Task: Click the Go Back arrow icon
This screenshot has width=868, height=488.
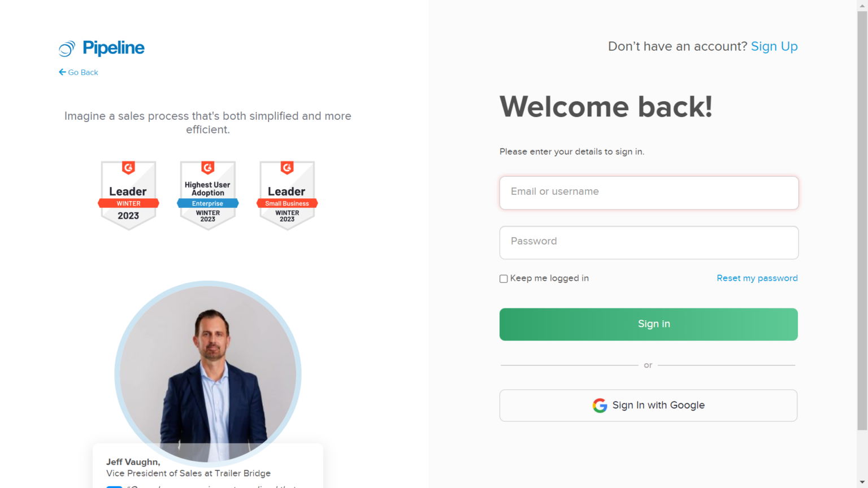Action: coord(62,72)
